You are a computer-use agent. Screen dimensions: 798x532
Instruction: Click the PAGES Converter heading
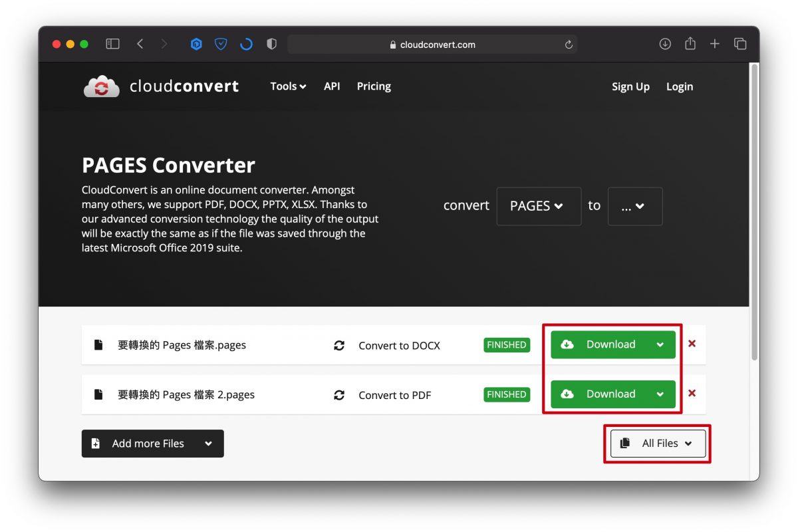point(168,165)
